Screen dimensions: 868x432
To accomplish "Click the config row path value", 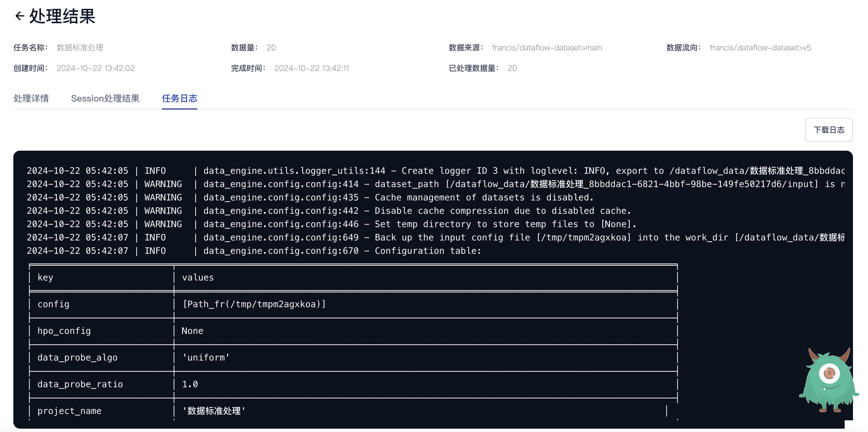I will click(254, 304).
